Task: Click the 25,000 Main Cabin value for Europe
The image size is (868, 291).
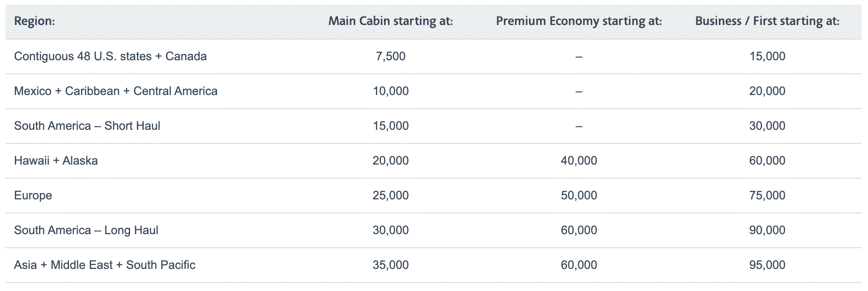Action: pyautogui.click(x=390, y=196)
